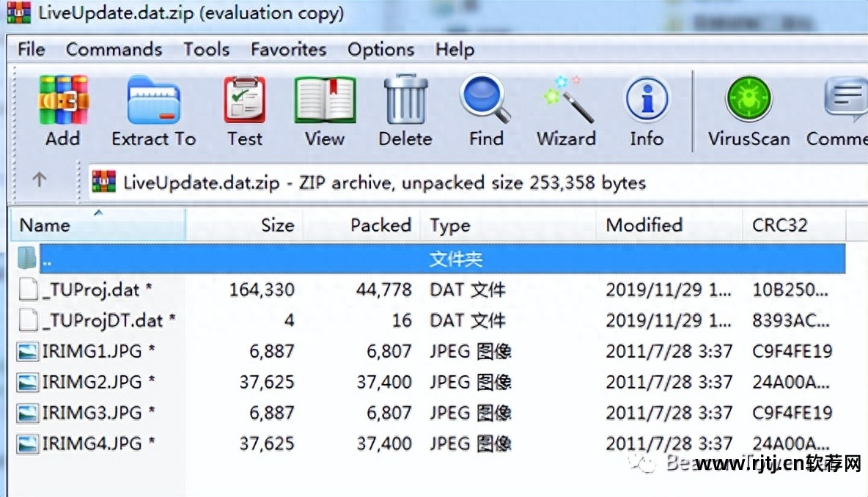Click size value 164,330
Screen dimensions: 868x497
(x=262, y=290)
